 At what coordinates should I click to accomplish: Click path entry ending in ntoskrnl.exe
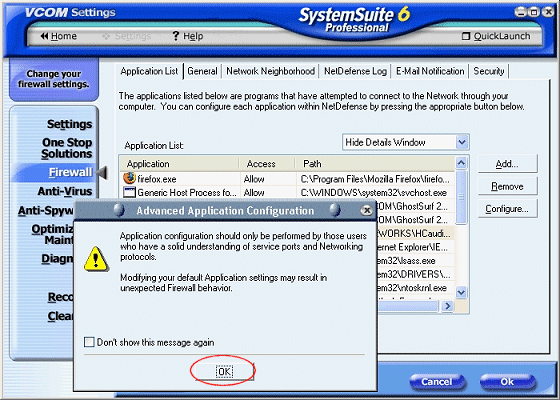click(x=412, y=288)
